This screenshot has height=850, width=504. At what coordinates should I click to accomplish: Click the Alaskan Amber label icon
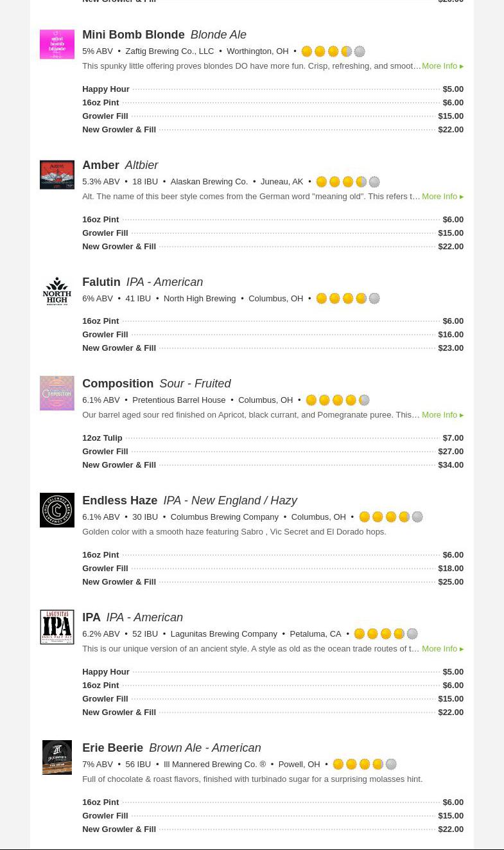click(x=57, y=175)
